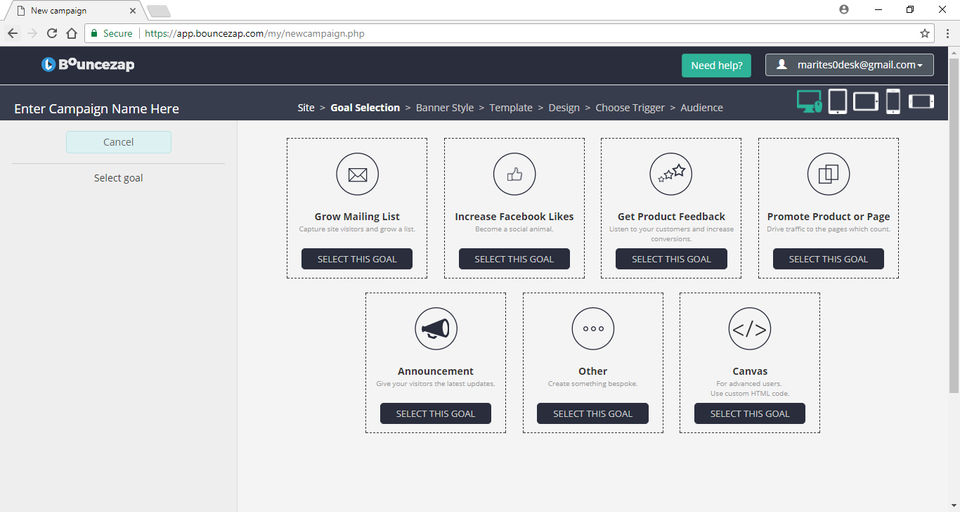This screenshot has width=960, height=512.
Task: Open a new browser tab
Action: (x=159, y=11)
